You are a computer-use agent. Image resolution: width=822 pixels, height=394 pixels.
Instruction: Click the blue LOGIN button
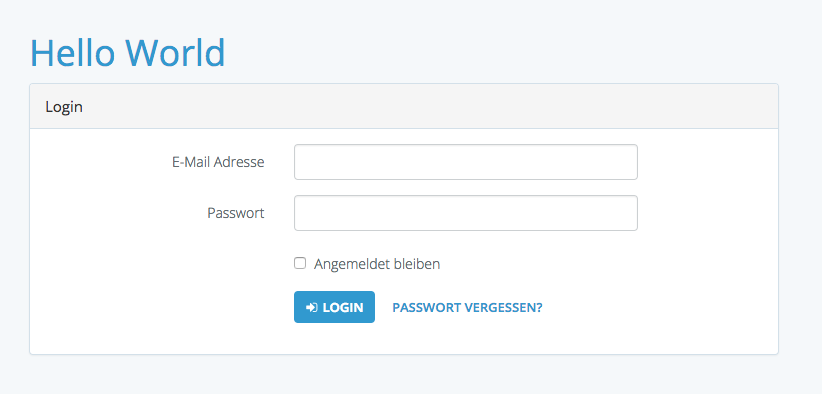[334, 307]
